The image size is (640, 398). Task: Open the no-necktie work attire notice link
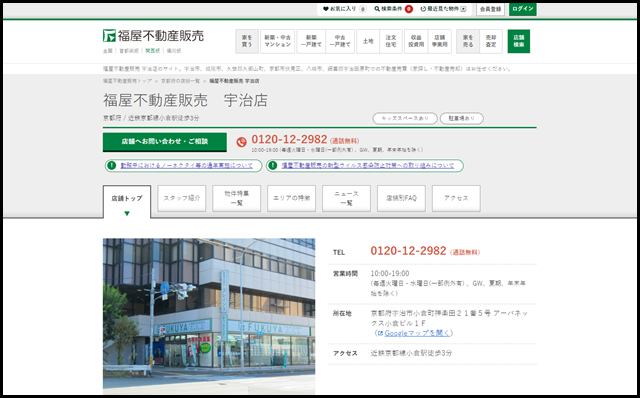pos(187,165)
